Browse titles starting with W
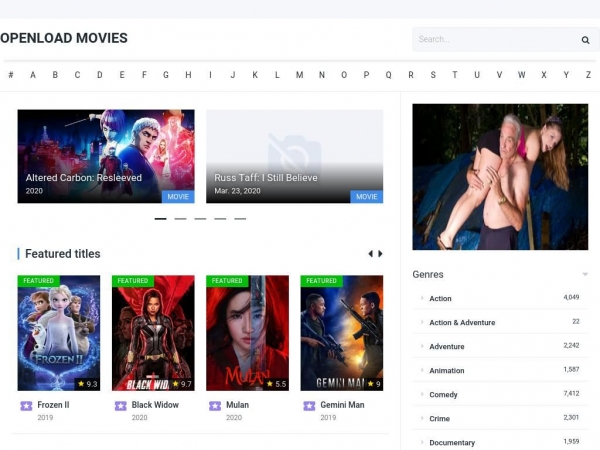The width and height of the screenshot is (600, 450). 521,75
